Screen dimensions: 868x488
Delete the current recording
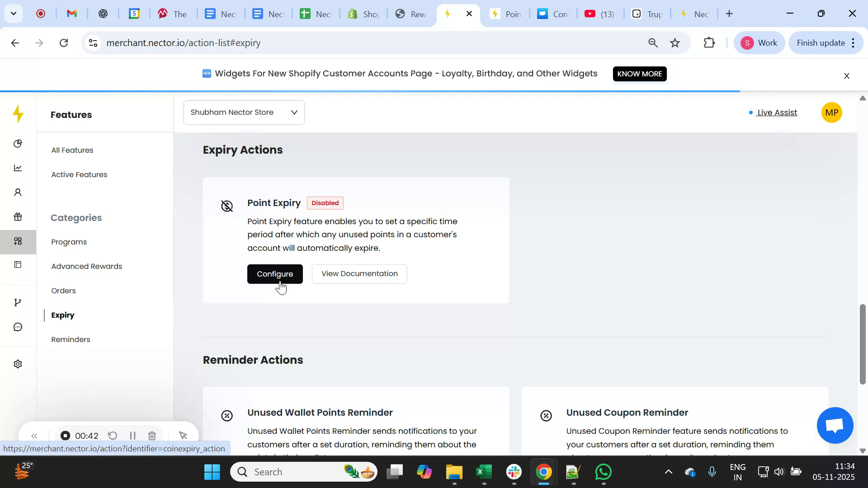tap(152, 436)
